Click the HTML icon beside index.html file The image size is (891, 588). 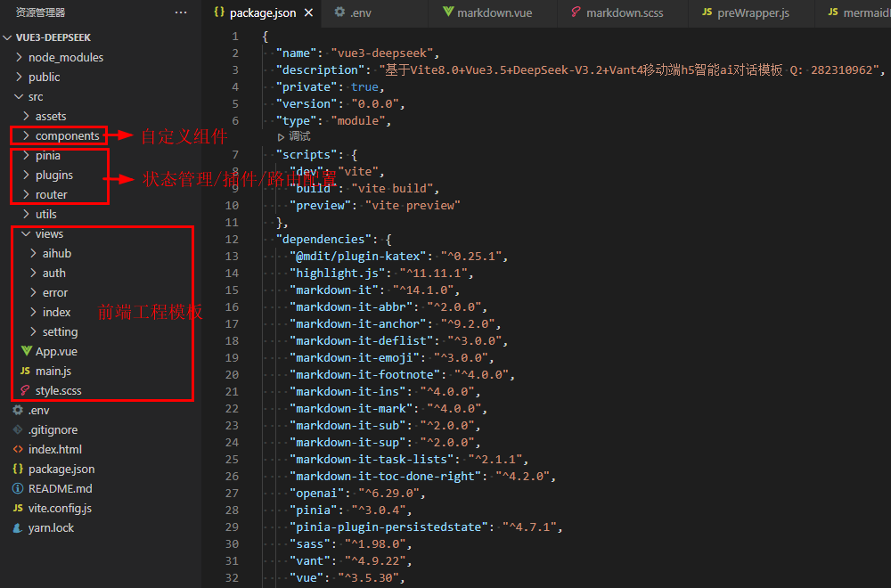tap(18, 449)
